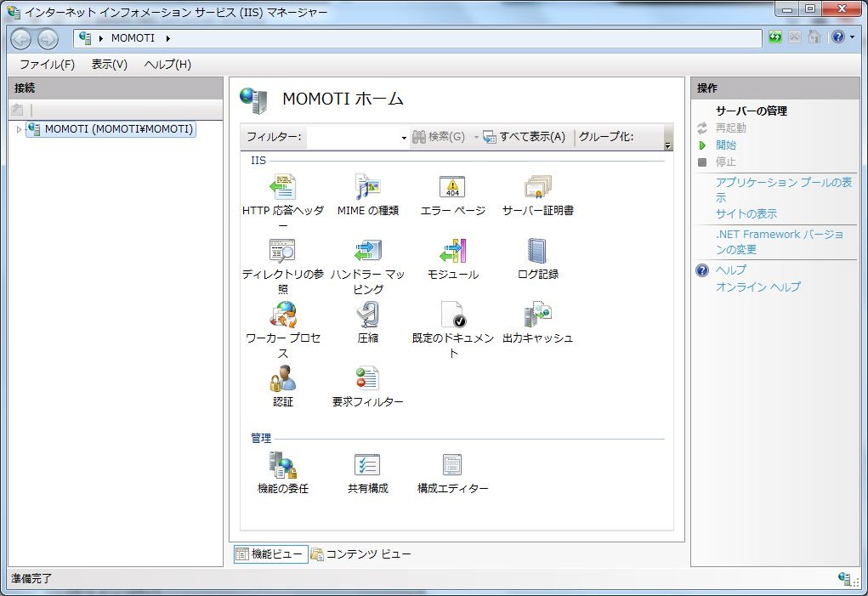Click the MOMOTI ホーム title

coord(343,99)
